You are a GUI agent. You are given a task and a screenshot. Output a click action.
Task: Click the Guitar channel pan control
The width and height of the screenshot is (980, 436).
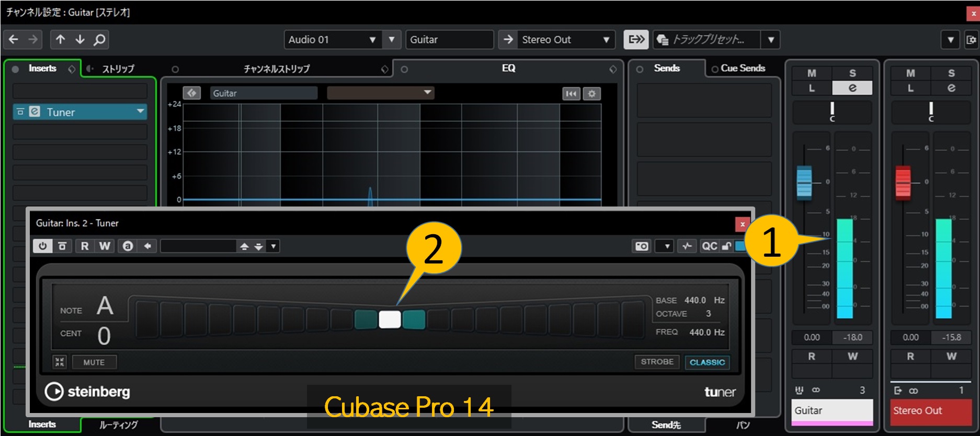[832, 112]
